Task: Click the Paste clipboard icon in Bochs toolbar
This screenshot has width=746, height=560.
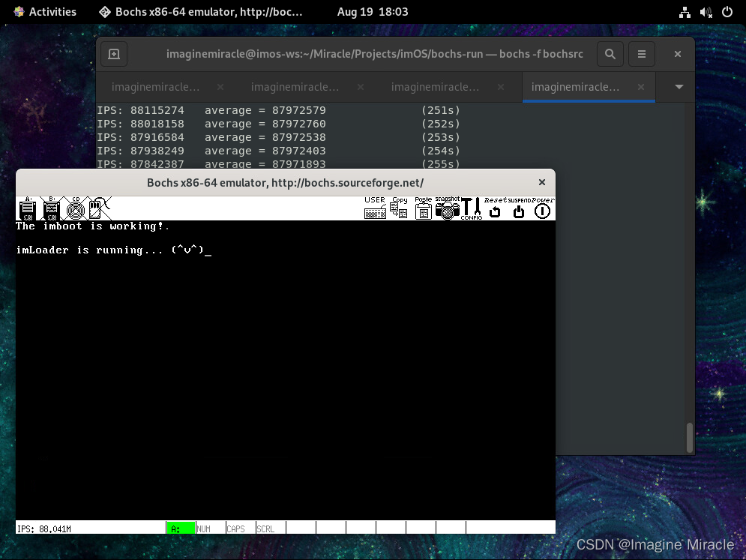Action: click(x=423, y=208)
